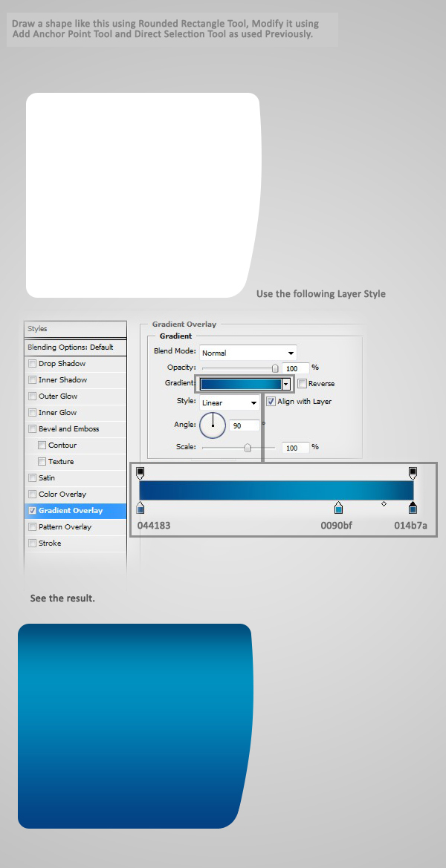Click the Scale value field
The width and height of the screenshot is (446, 868).
coord(295,447)
